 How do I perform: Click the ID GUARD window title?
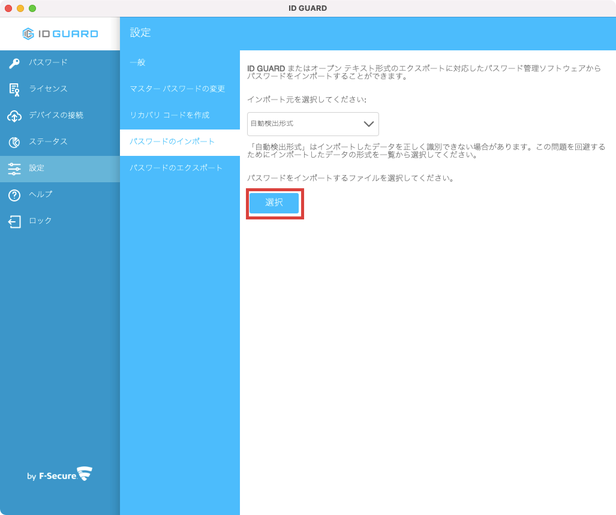[x=308, y=8]
